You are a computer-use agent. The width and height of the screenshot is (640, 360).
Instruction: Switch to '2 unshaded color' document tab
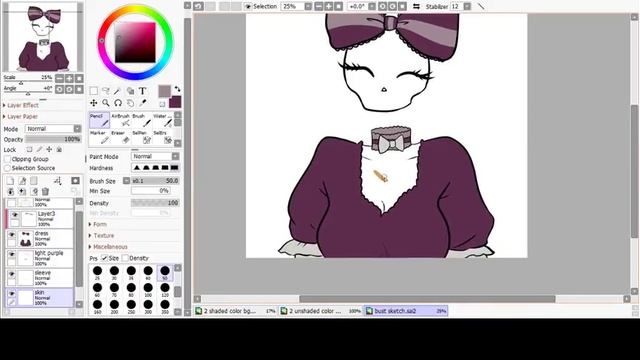[x=321, y=311]
